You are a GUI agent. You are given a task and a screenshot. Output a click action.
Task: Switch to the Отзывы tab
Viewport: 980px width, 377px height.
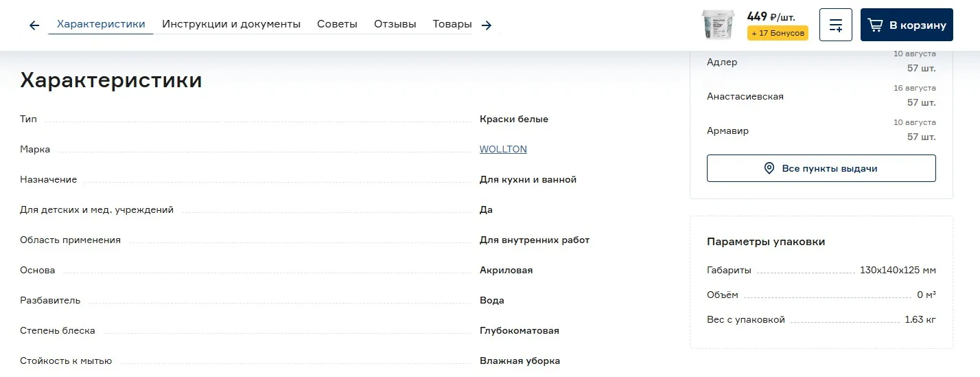[395, 24]
